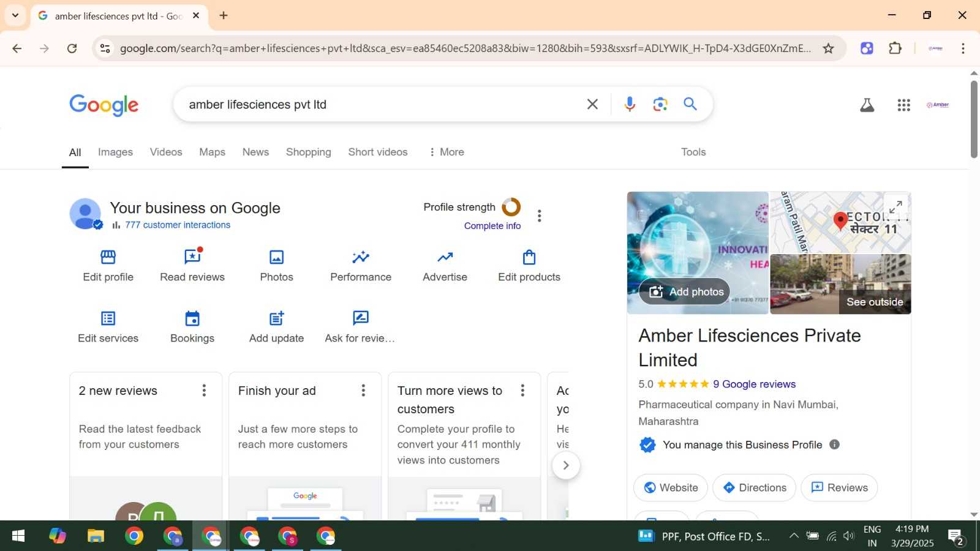Open Chrome extensions puzzle icon
The image size is (980, 551).
pos(895,48)
